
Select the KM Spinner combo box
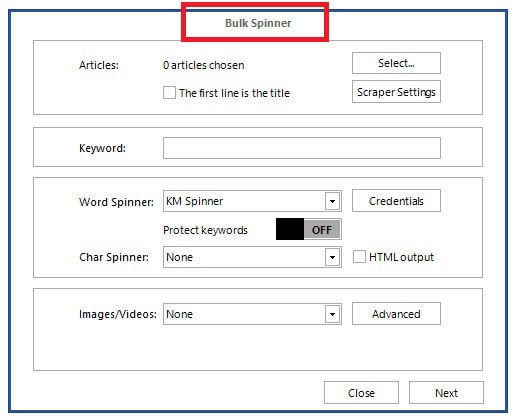point(252,201)
